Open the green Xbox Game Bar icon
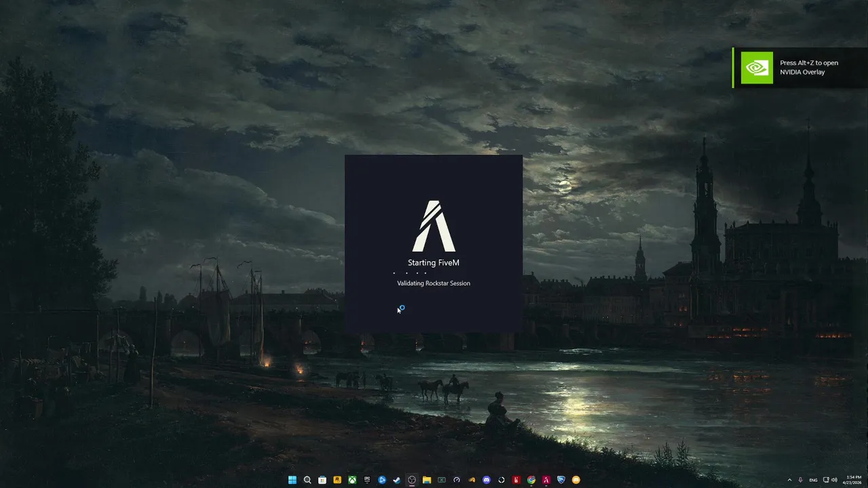This screenshot has height=488, width=868. tap(441, 480)
